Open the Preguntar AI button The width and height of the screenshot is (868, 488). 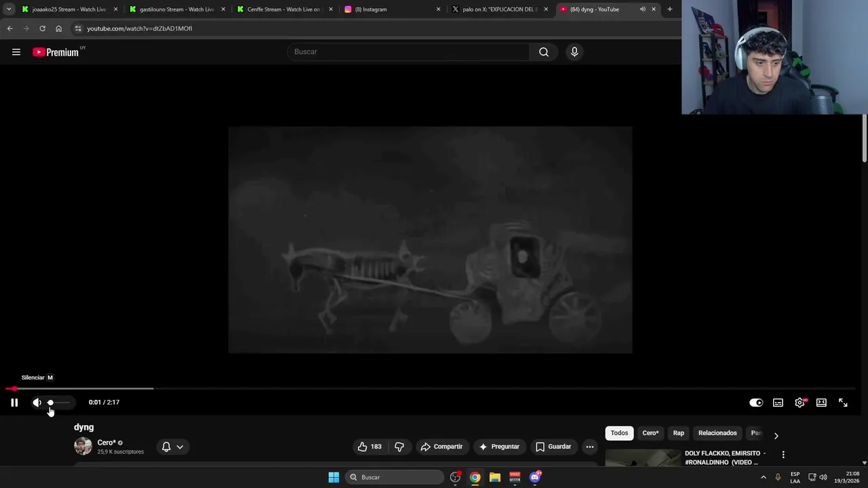(x=499, y=447)
